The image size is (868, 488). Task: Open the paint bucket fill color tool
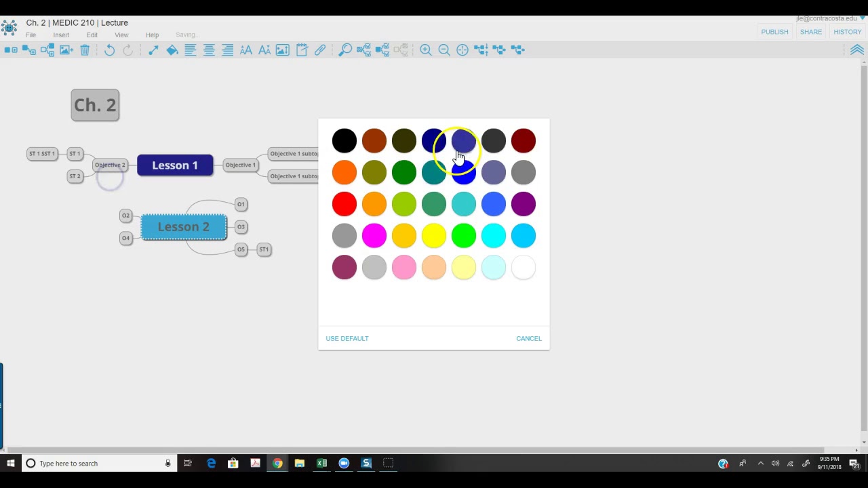[172, 50]
